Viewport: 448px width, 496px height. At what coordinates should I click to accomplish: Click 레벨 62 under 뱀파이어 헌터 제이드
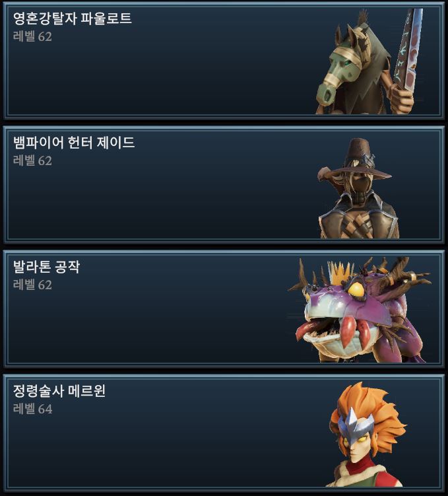click(x=32, y=160)
